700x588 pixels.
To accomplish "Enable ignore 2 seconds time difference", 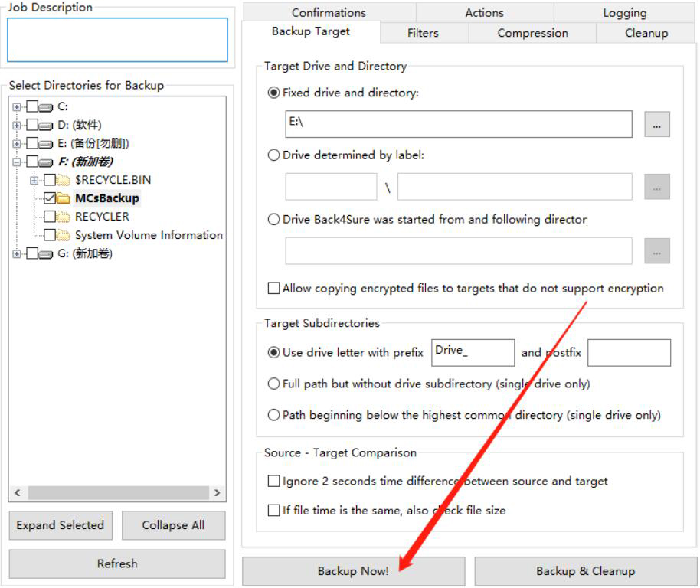I will coord(273,481).
